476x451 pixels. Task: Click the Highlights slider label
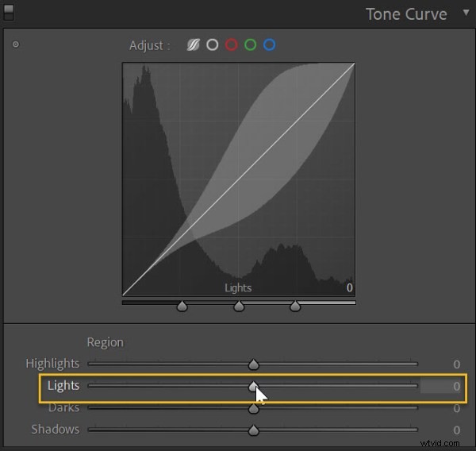pyautogui.click(x=52, y=364)
